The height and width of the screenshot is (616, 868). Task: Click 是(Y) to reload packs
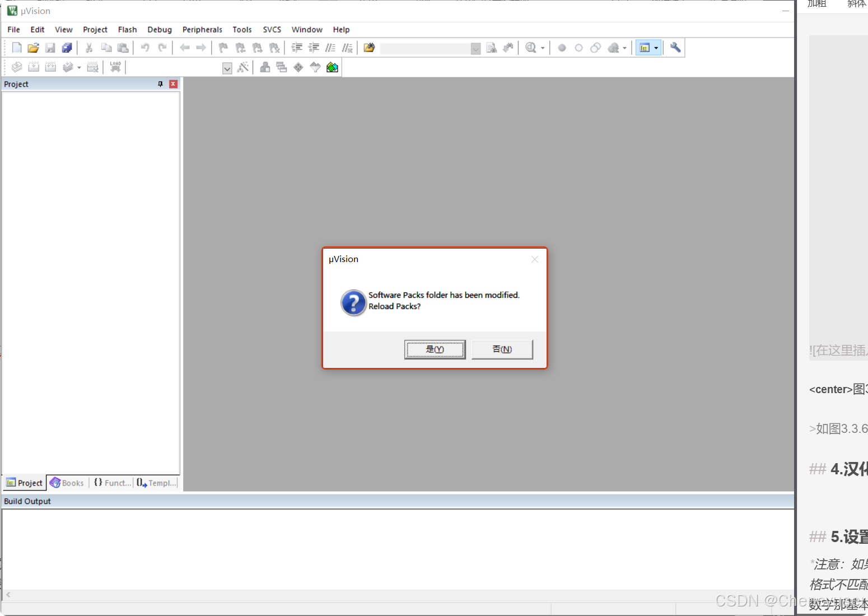(435, 349)
